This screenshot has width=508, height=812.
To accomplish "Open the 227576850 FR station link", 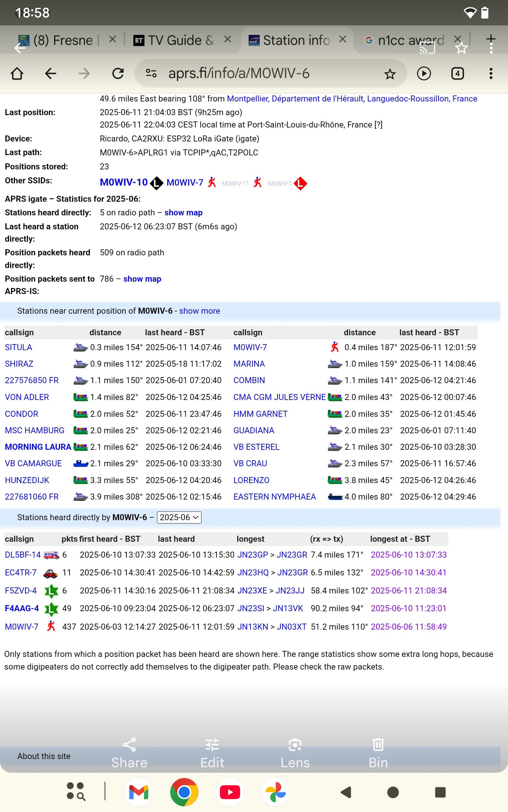I will point(31,381).
